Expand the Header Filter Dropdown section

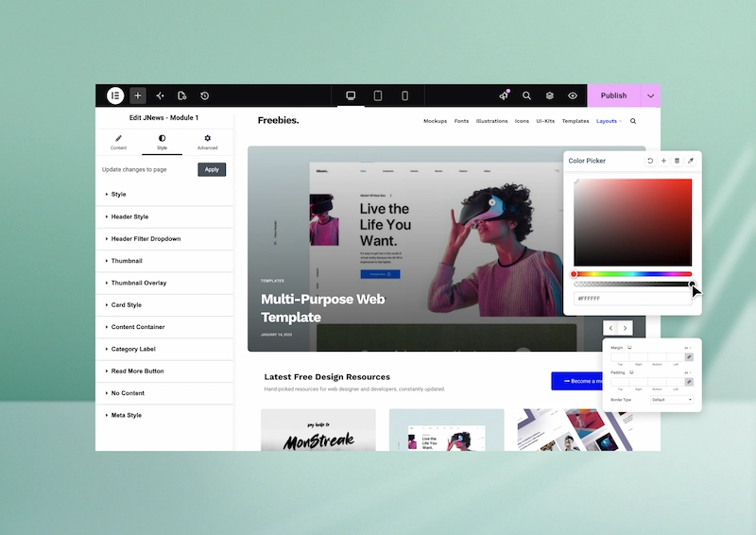click(x=164, y=239)
